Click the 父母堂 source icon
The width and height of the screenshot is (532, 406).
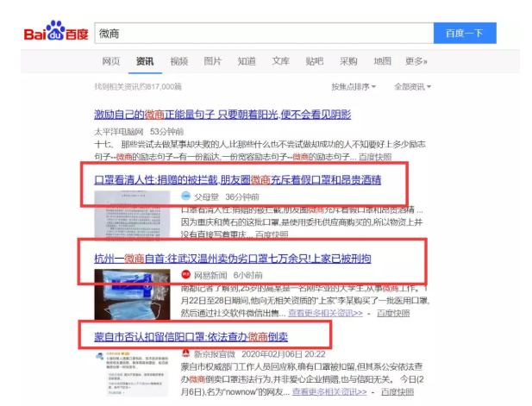185,196
